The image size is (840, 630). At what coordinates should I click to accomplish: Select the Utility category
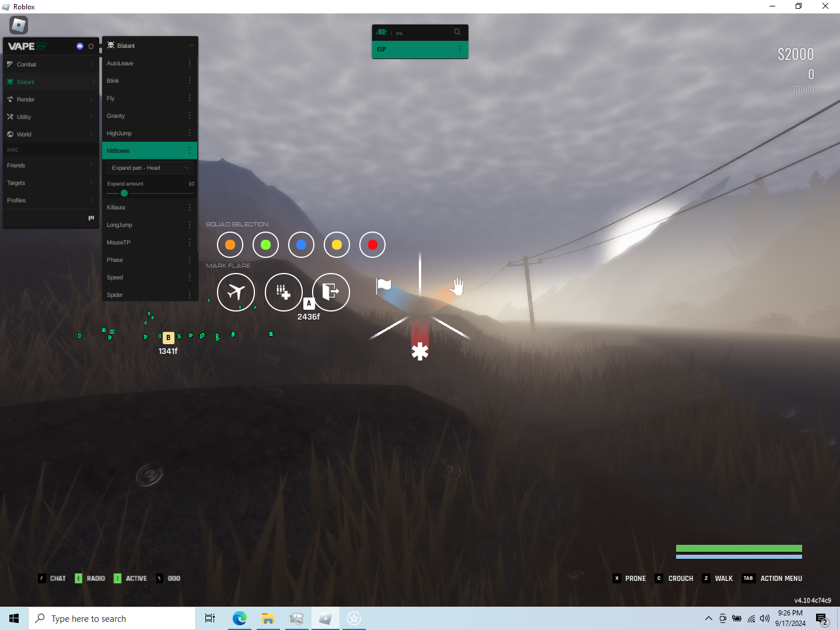click(x=51, y=117)
